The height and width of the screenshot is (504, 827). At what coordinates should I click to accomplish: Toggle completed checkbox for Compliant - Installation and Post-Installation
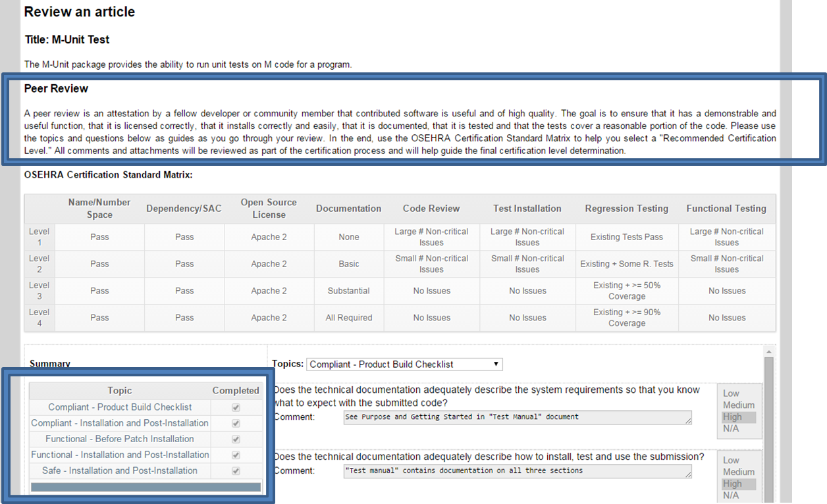[236, 423]
